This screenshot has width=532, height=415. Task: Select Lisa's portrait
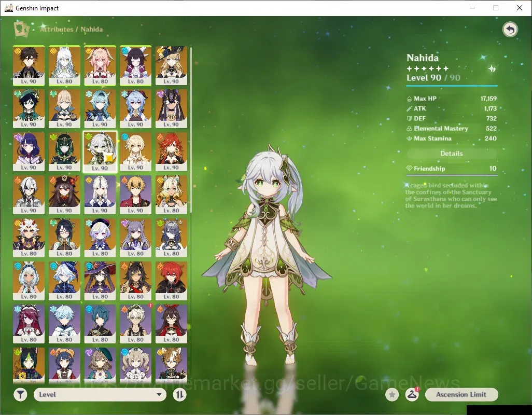pyautogui.click(x=100, y=365)
